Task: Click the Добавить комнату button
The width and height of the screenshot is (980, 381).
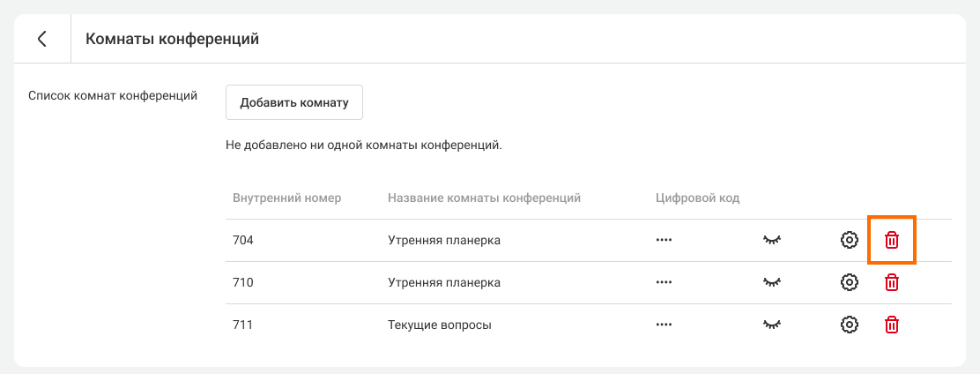Action: [x=294, y=102]
